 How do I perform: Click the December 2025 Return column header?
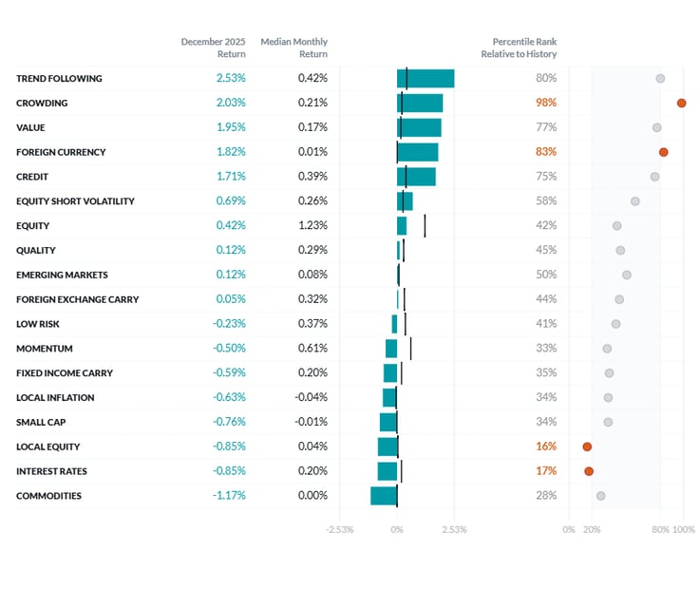coord(214,48)
